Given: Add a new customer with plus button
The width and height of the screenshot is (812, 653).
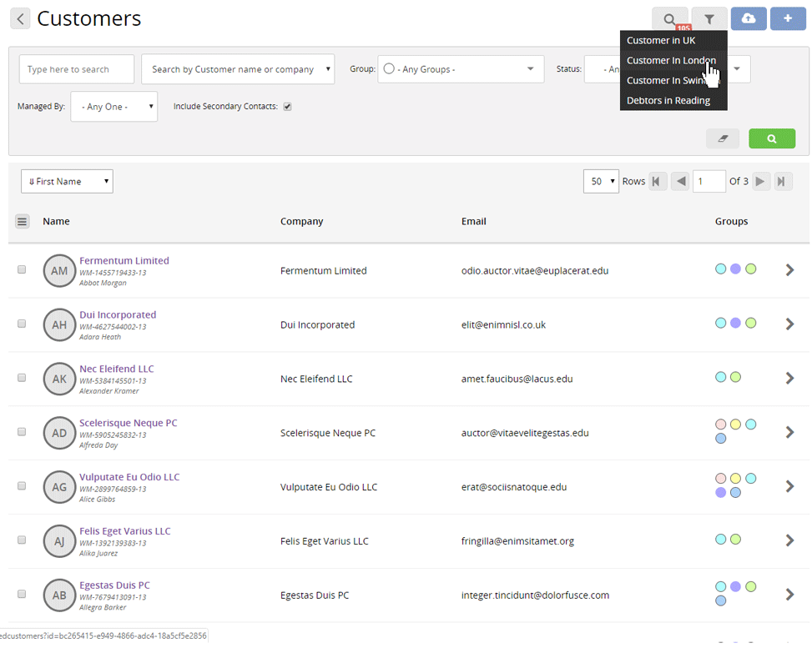Looking at the screenshot, I should [x=788, y=18].
